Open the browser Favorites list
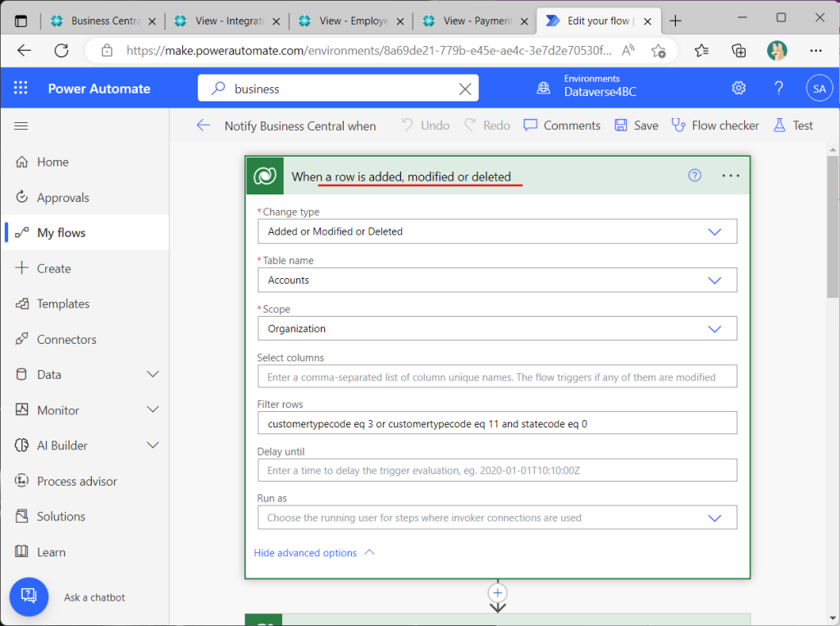 click(x=701, y=51)
